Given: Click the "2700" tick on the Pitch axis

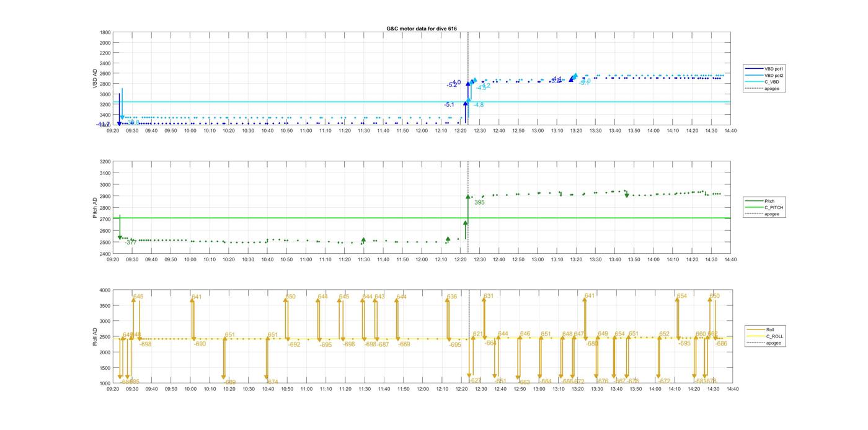Looking at the screenshot, I should coord(105,219).
